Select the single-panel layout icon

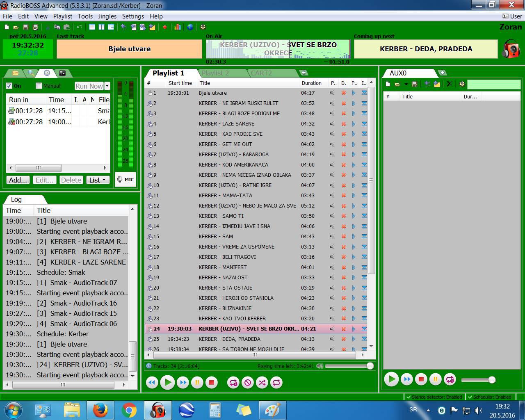point(92,27)
